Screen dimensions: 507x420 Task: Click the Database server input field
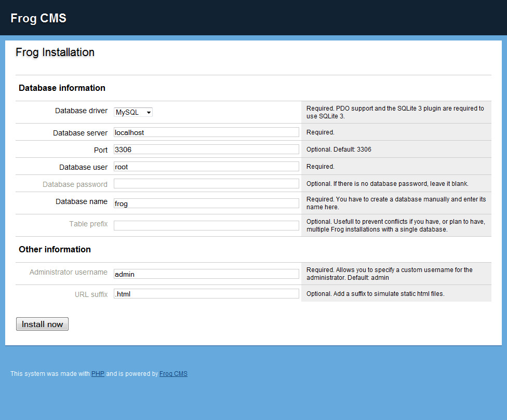tap(206, 132)
